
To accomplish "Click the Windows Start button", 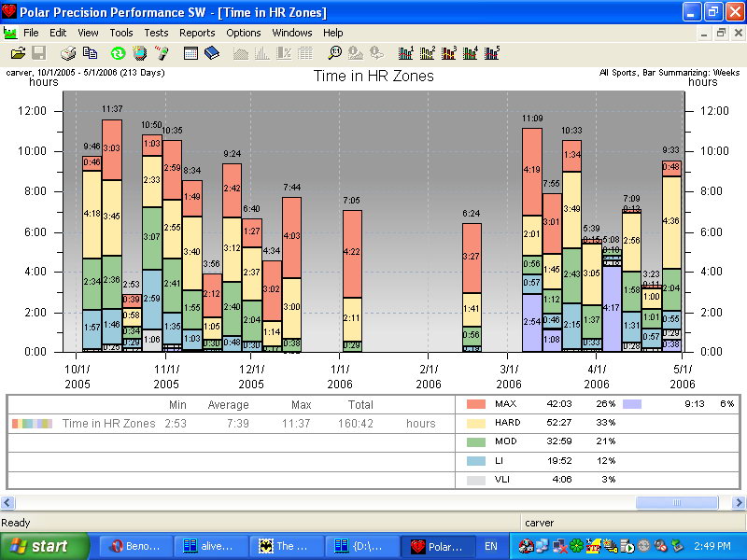I will pos(44,546).
